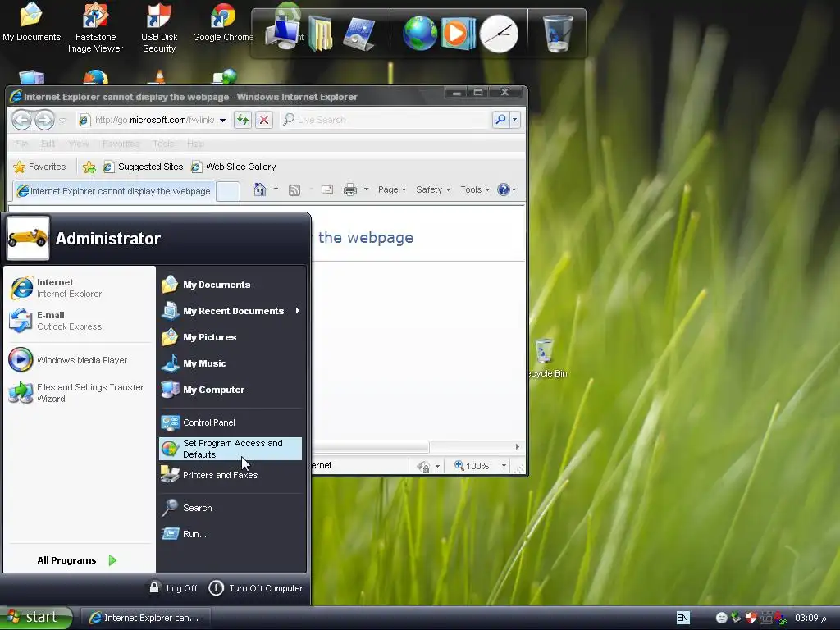This screenshot has width=840, height=630.
Task: Click the EN language indicator in taskbar
Action: pyautogui.click(x=682, y=618)
